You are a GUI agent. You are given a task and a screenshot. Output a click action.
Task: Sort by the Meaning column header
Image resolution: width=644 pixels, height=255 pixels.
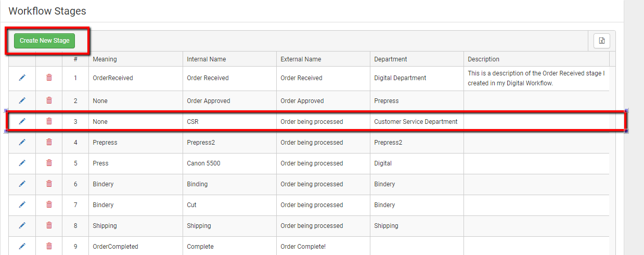[105, 59]
